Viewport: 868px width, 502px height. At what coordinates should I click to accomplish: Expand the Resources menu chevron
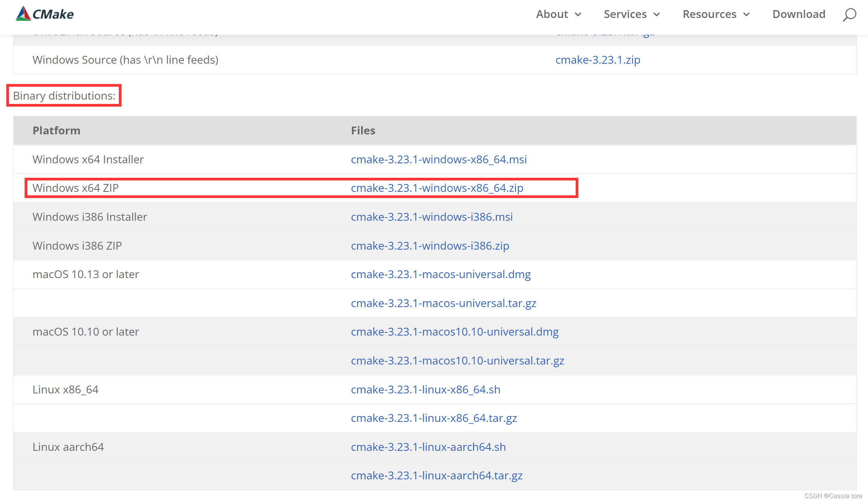[746, 15]
